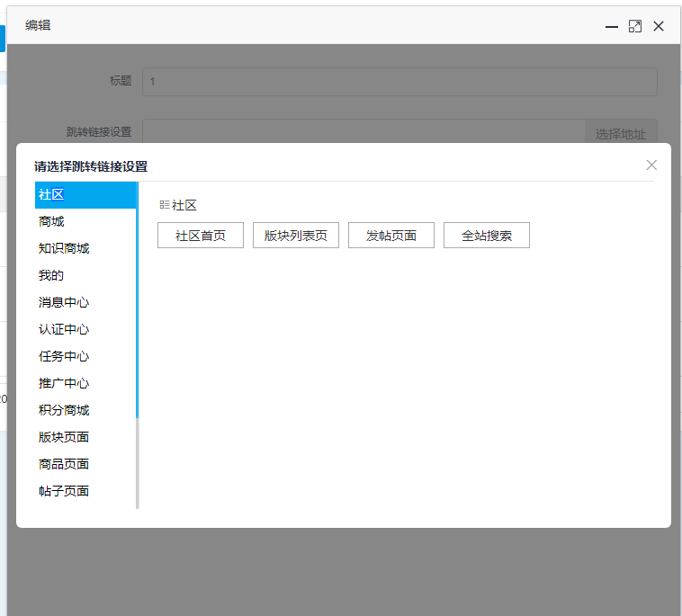Choose the 版块列表页 link option
This screenshot has width=682, height=616.
(x=296, y=236)
